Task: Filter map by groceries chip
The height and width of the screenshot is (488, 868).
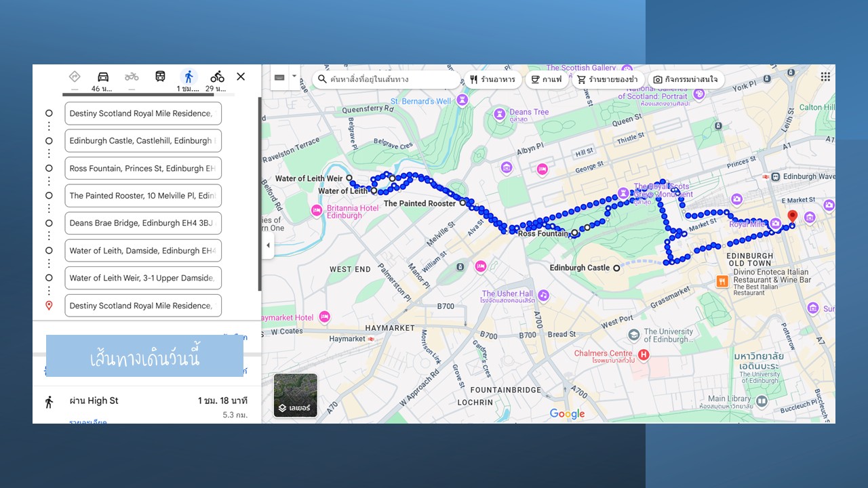Action: (x=608, y=79)
